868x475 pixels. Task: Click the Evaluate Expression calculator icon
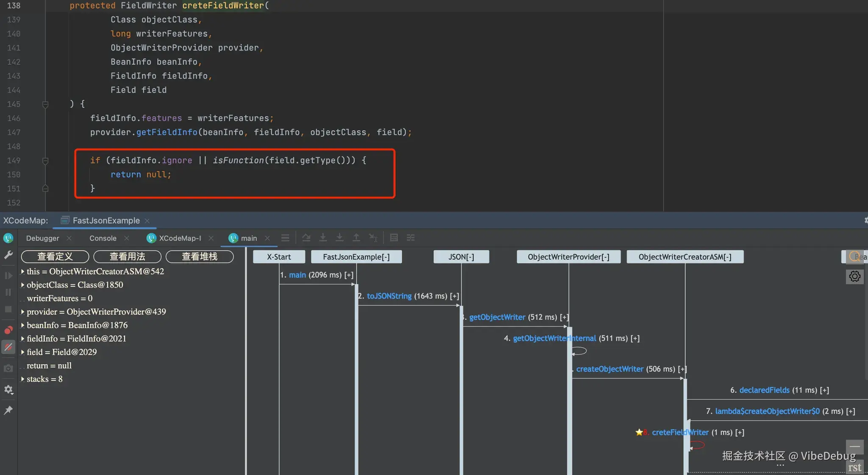(394, 238)
